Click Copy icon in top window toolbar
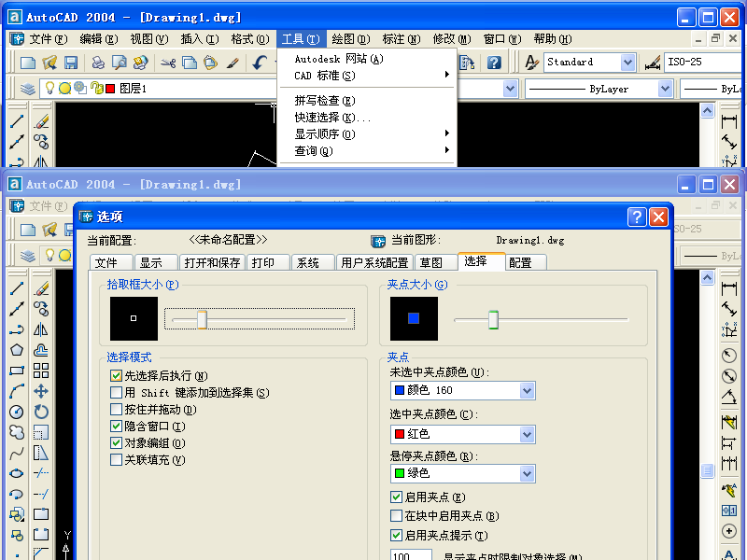Screen dimensions: 747x560 pyautogui.click(x=190, y=63)
